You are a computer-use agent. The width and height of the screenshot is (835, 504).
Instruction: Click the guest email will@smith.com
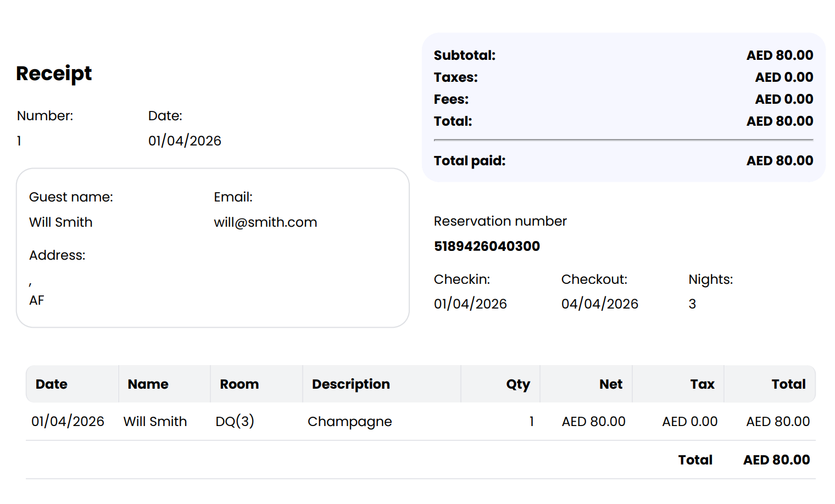(x=265, y=222)
